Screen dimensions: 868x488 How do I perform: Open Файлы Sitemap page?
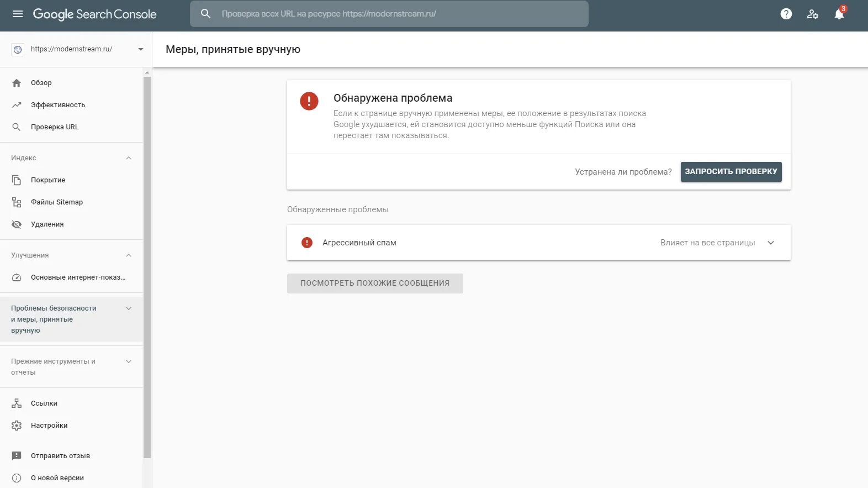72,202
